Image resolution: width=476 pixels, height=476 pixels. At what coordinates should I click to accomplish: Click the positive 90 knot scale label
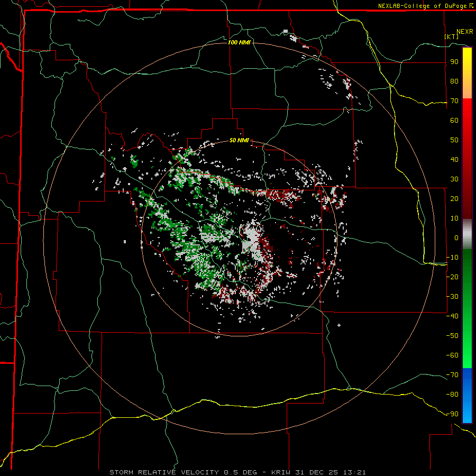pyautogui.click(x=454, y=62)
